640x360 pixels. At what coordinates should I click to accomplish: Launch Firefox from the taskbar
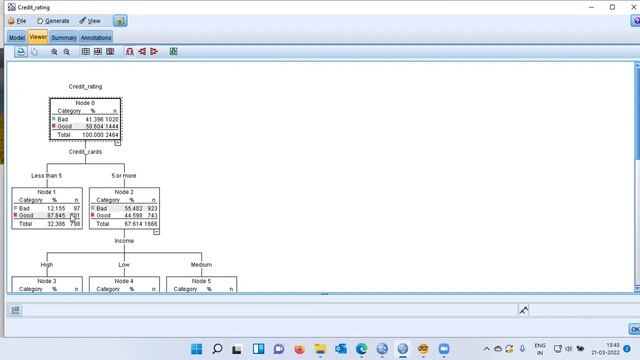pos(300,349)
